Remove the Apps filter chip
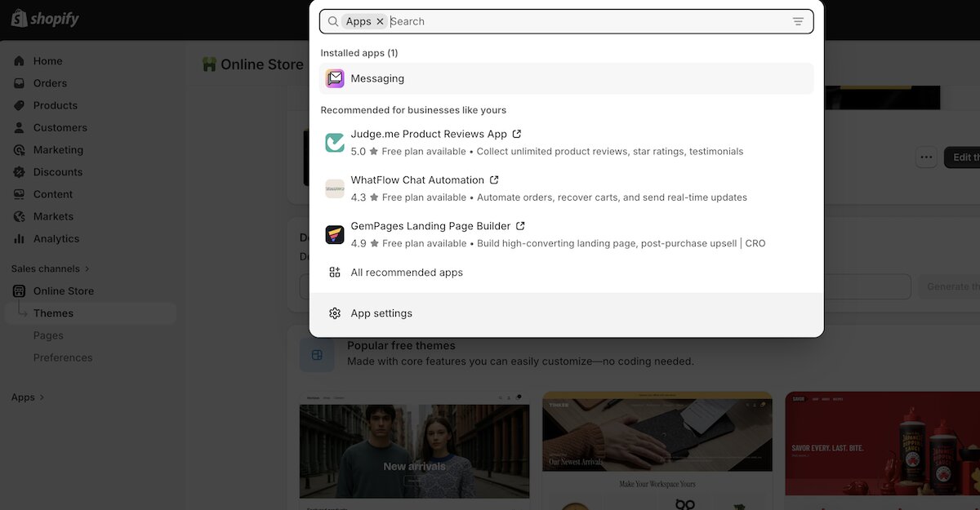Viewport: 980px width, 510px height. pyautogui.click(x=380, y=22)
